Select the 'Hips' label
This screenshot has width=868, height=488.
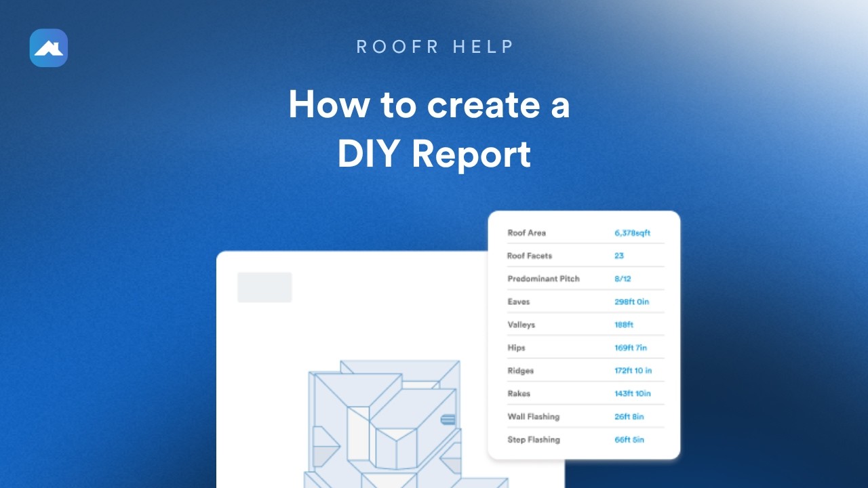(516, 348)
